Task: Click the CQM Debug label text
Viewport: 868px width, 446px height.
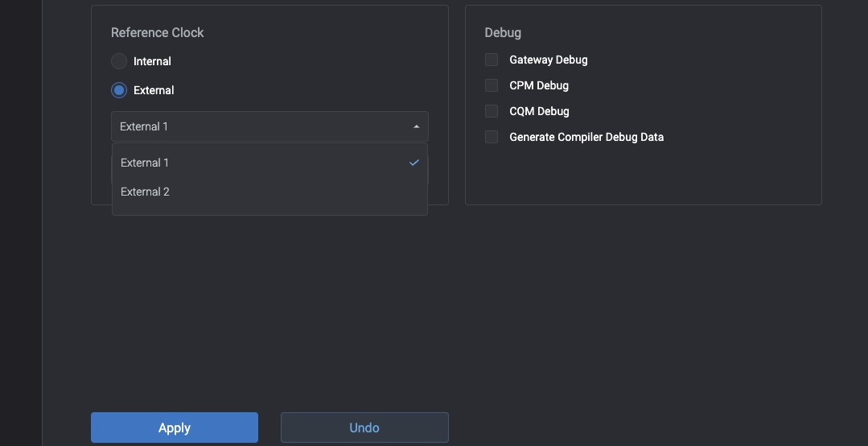Action: tap(539, 111)
